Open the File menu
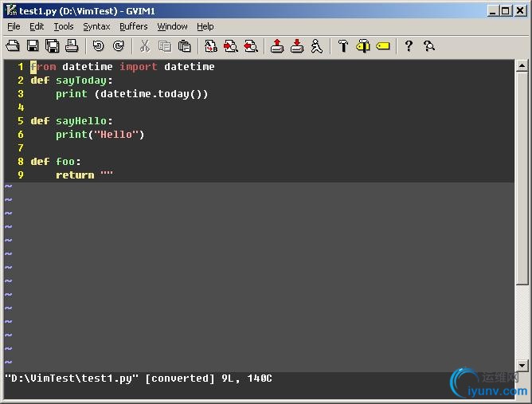This screenshot has height=404, width=532. tap(14, 26)
